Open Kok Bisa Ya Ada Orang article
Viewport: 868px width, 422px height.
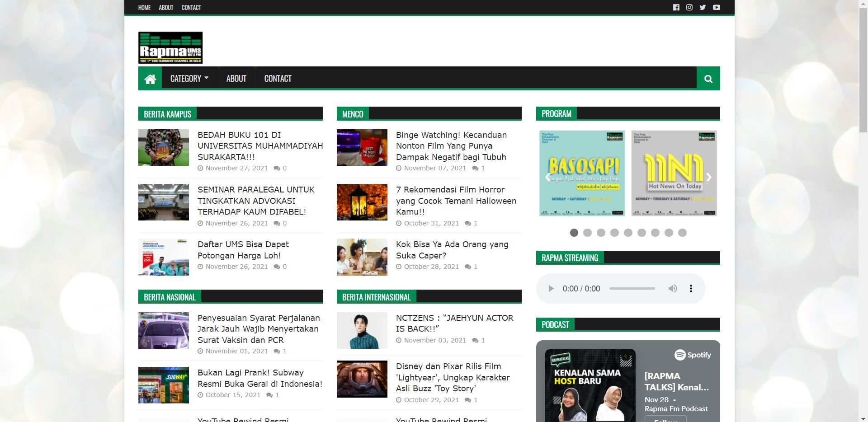[452, 250]
